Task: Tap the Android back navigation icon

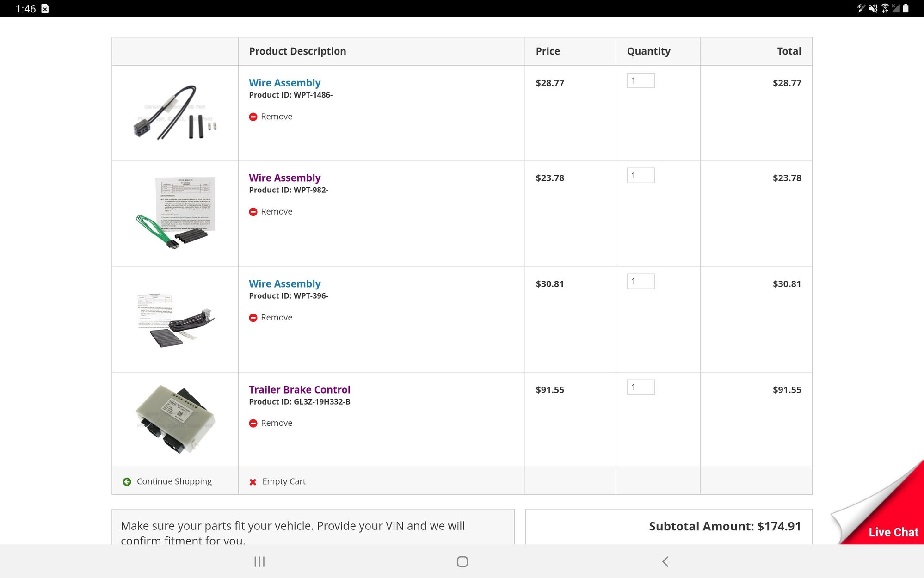Action: [665, 561]
